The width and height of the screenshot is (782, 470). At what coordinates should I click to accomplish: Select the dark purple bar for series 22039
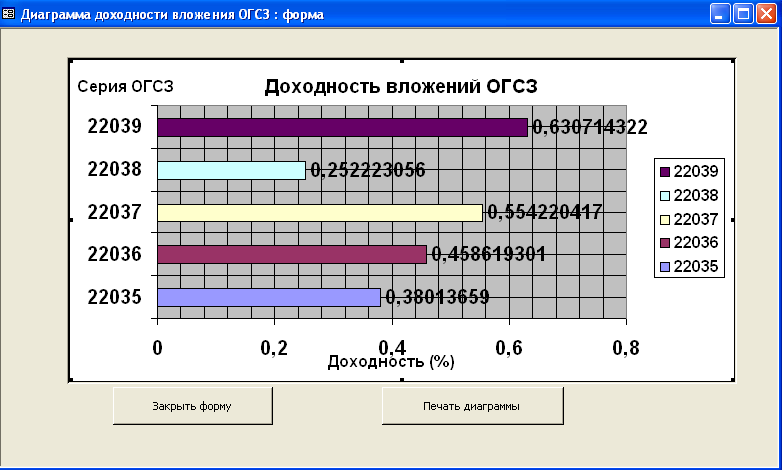coord(342,127)
